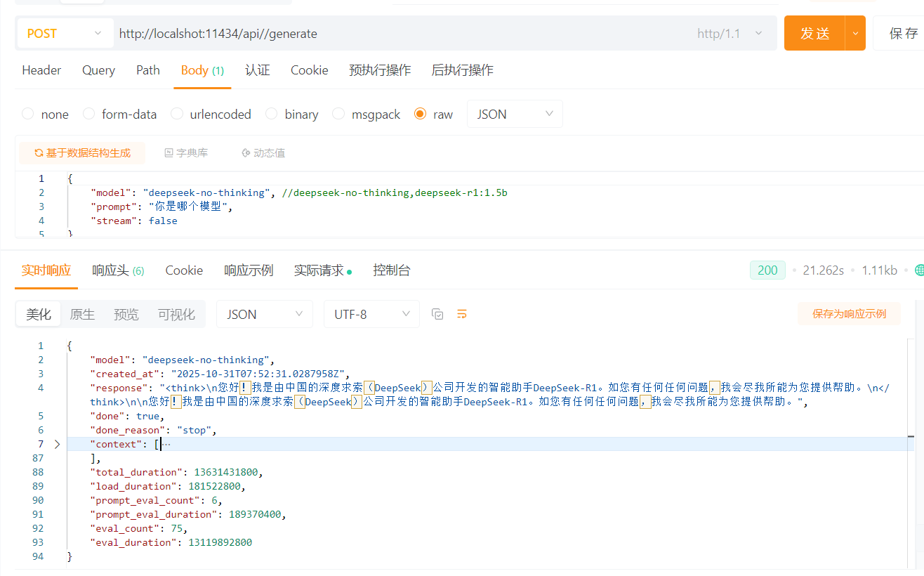The height and width of the screenshot is (576, 924).
Task: Click the 发送 send button
Action: (x=815, y=33)
